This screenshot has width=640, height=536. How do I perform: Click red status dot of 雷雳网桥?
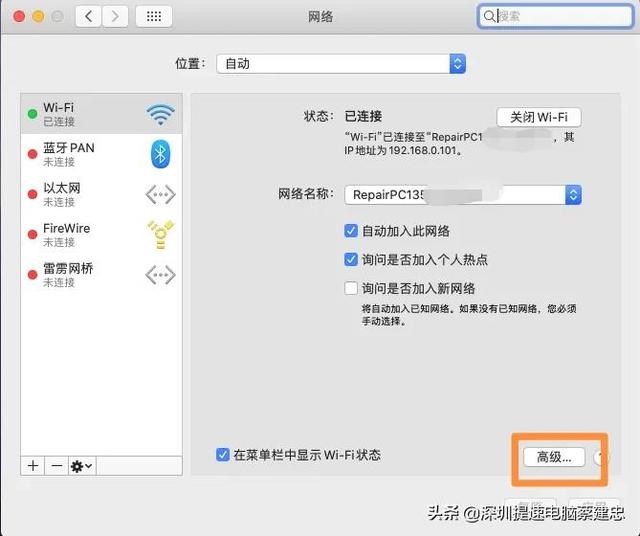coord(32,275)
